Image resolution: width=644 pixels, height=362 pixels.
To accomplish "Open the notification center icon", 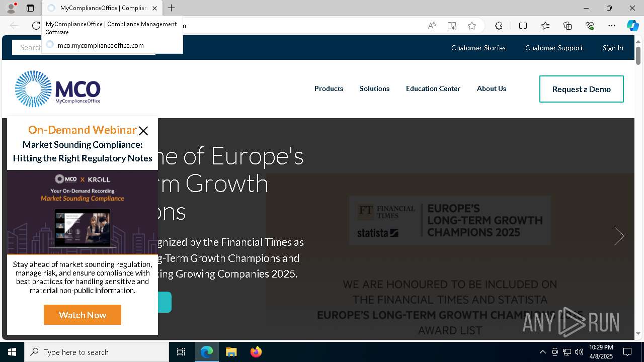I will click(627, 352).
